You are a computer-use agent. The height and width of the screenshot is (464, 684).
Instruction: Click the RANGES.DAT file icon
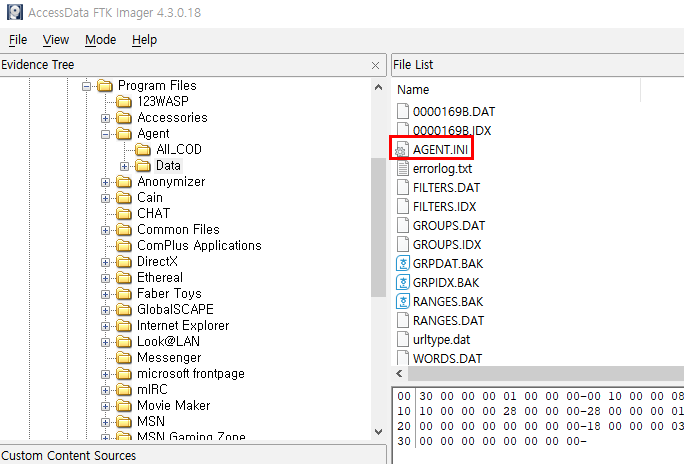403,321
